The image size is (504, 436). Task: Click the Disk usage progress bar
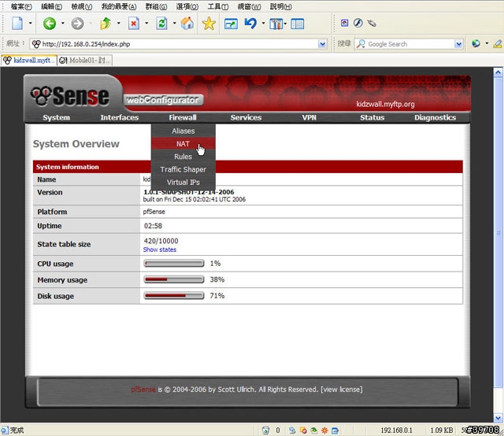(174, 296)
